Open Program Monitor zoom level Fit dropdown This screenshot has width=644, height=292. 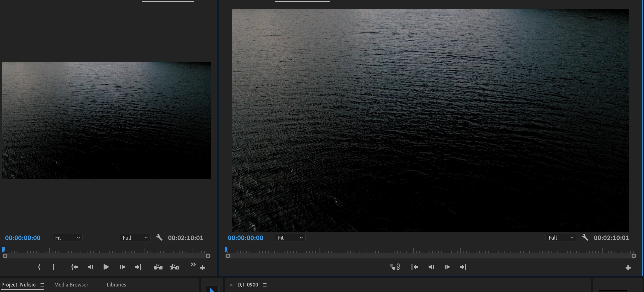pos(290,238)
